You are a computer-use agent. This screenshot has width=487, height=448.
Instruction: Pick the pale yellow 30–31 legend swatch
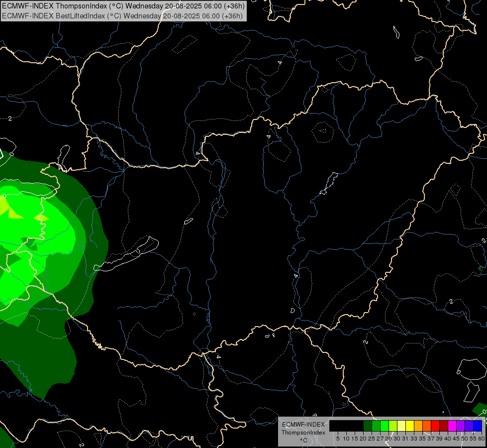(x=401, y=426)
